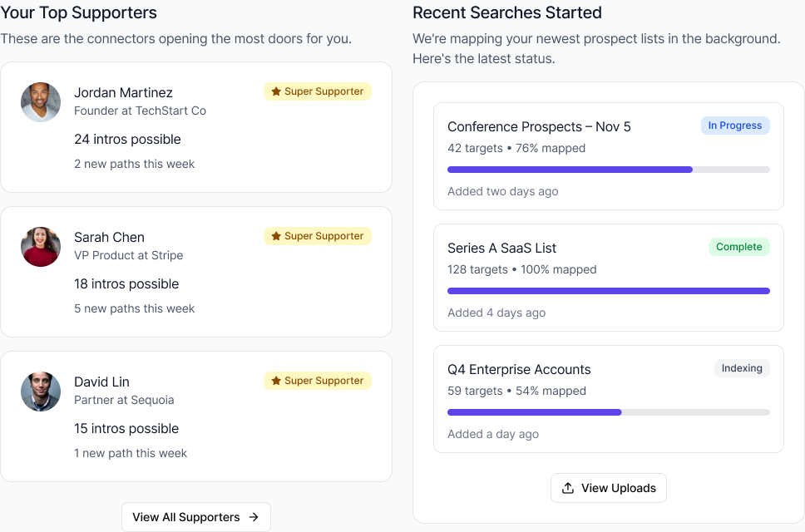Click the View Uploads button
The image size is (805, 532).
click(608, 488)
